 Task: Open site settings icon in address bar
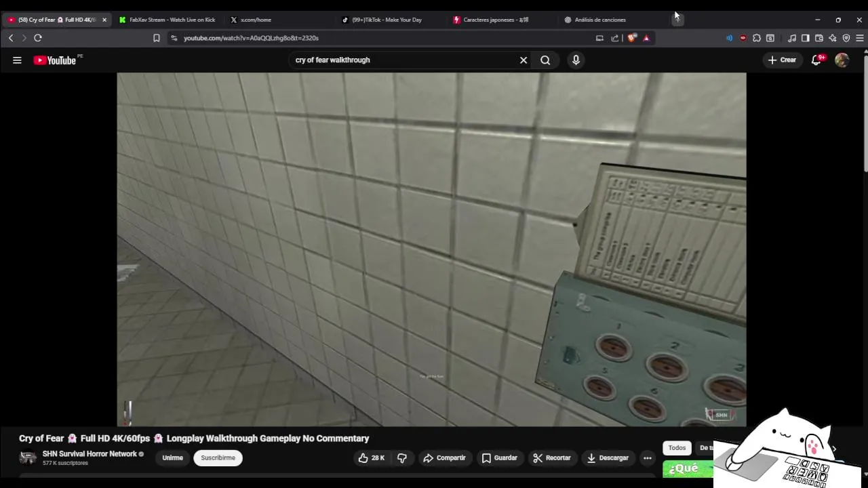tap(174, 38)
